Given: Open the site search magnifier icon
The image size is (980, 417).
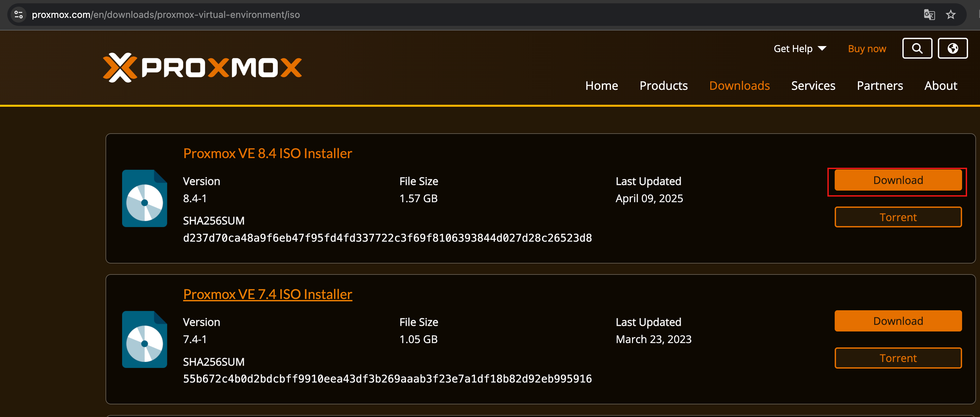Looking at the screenshot, I should (x=917, y=49).
